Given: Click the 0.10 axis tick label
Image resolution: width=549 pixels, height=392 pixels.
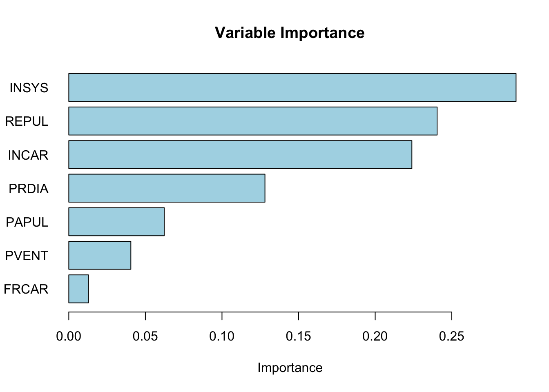Looking at the screenshot, I should (222, 336).
